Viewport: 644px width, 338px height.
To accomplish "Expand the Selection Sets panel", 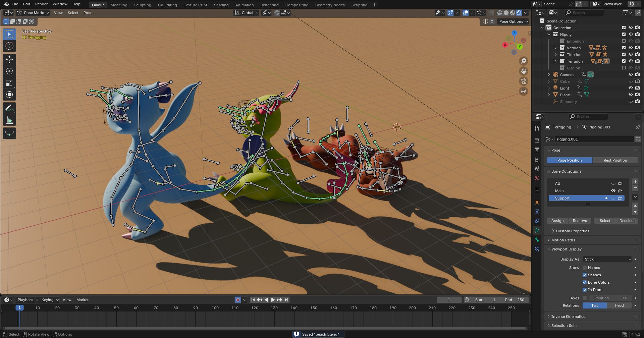I will [x=564, y=326].
